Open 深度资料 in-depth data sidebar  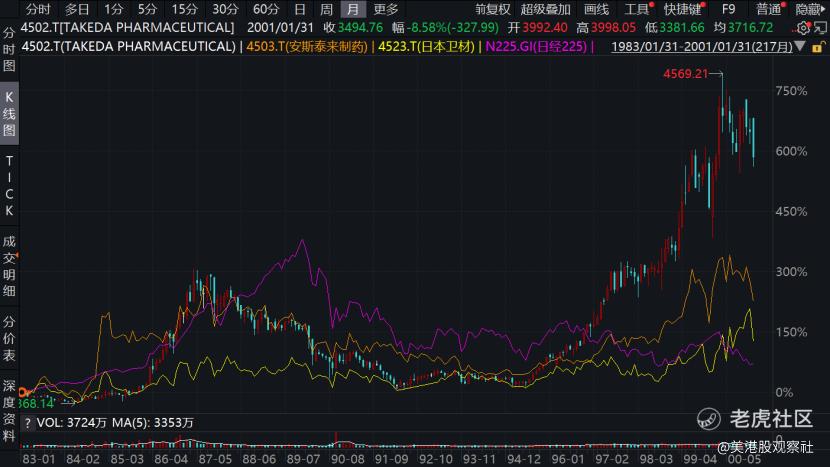(x=9, y=411)
